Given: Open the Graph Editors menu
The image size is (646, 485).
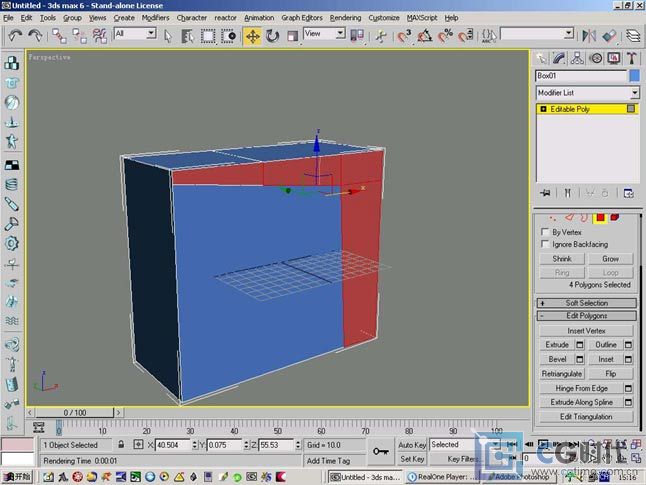Looking at the screenshot, I should pos(302,18).
